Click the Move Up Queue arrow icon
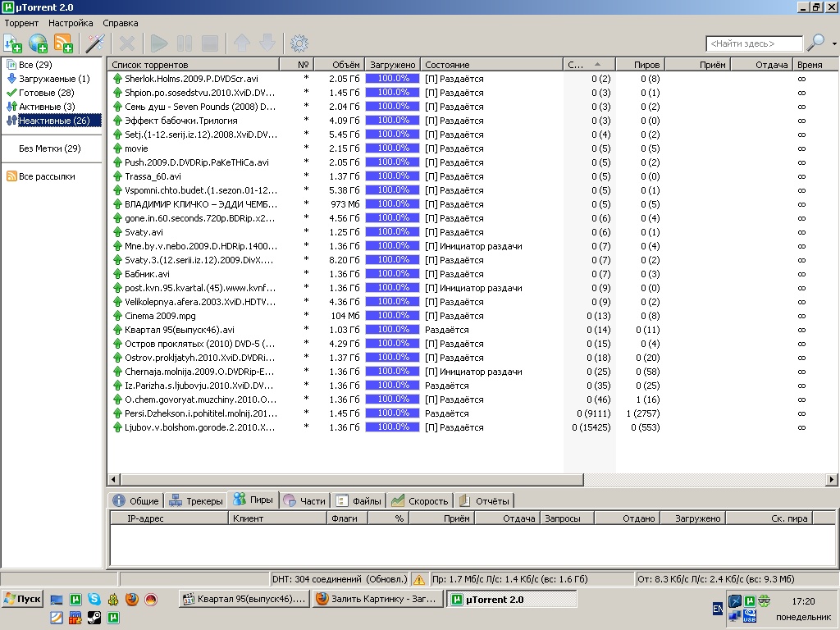 (x=242, y=43)
